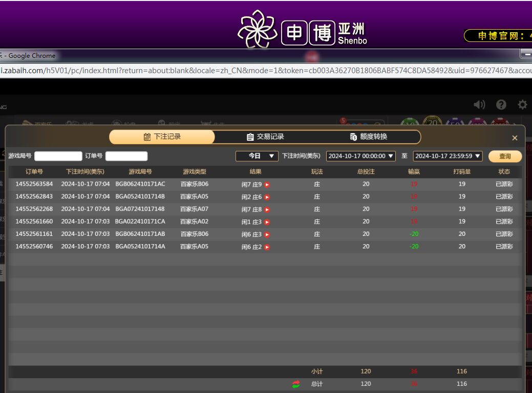Click the red-green refresh arrows near 总计
The width and height of the screenshot is (532, 393).
(x=296, y=384)
